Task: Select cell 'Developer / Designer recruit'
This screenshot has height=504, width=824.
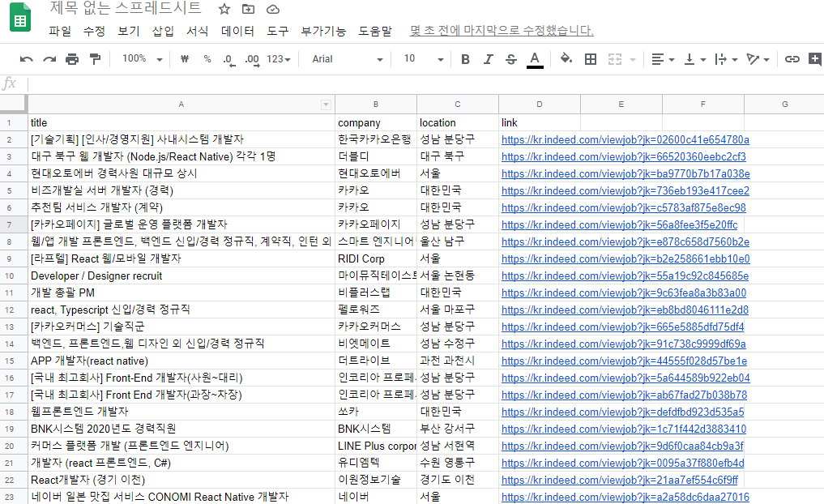Action: coord(181,275)
